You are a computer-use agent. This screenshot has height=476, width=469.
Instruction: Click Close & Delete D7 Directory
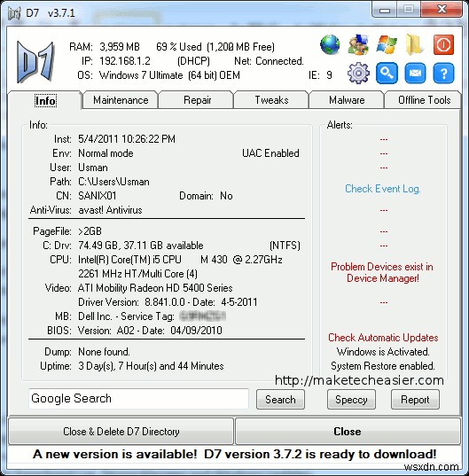click(121, 432)
